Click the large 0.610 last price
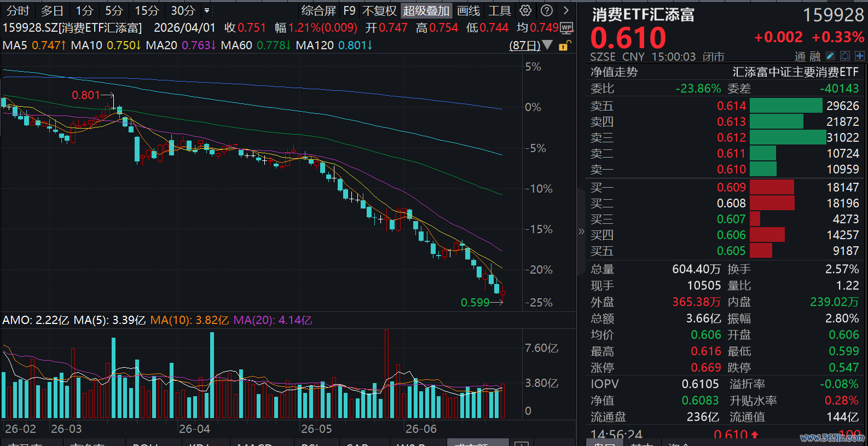This screenshot has height=446, width=868. click(x=628, y=38)
